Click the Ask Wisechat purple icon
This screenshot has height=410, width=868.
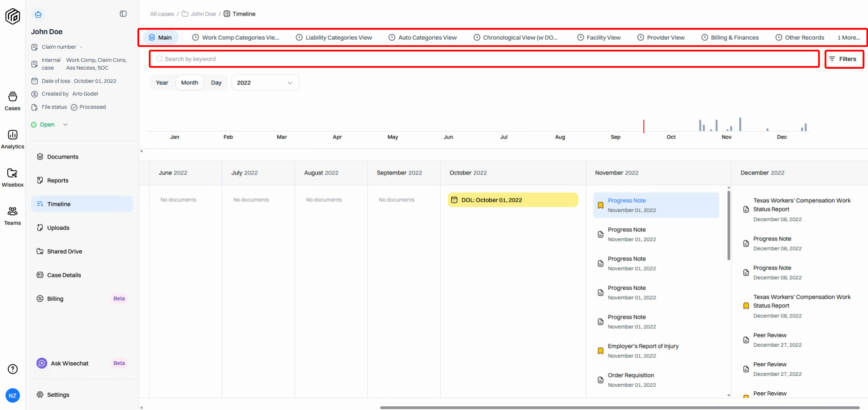[x=42, y=363]
